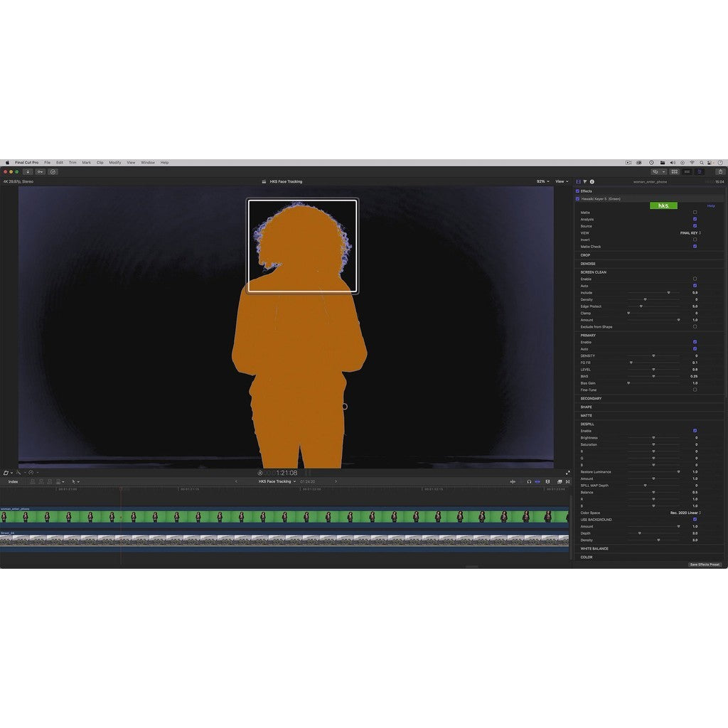Open the Color Space Rec. 2020 Linear dropdown
Viewport: 728px width, 728px height.
coord(685,513)
